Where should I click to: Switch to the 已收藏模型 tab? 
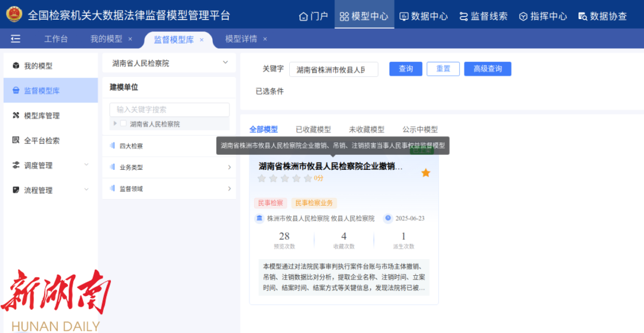tap(313, 129)
